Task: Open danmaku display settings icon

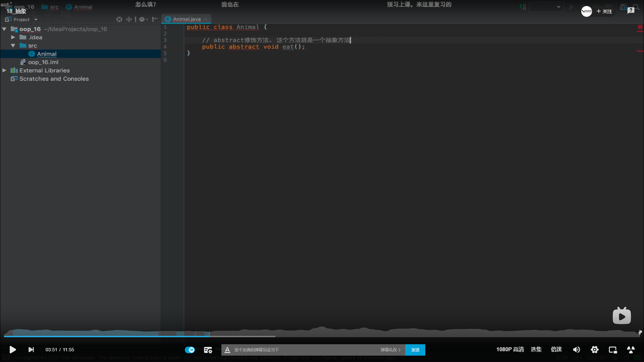Action: point(208,350)
